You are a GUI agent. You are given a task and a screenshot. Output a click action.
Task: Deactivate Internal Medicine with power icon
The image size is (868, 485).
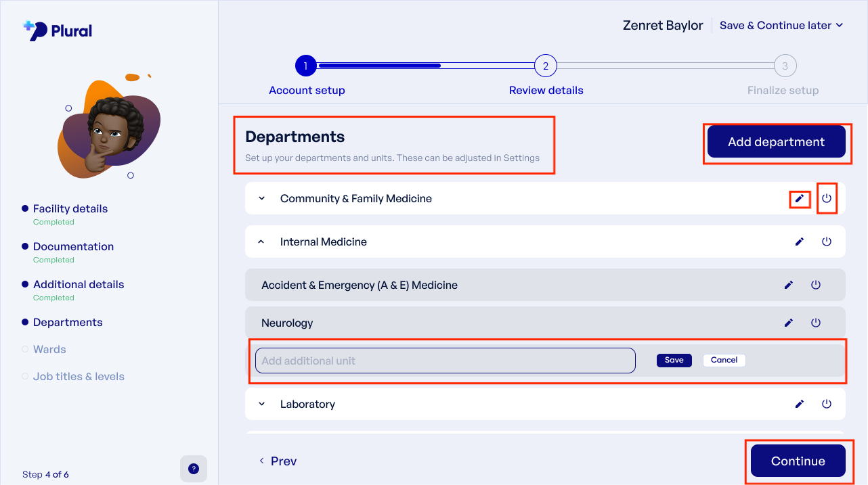coord(827,242)
